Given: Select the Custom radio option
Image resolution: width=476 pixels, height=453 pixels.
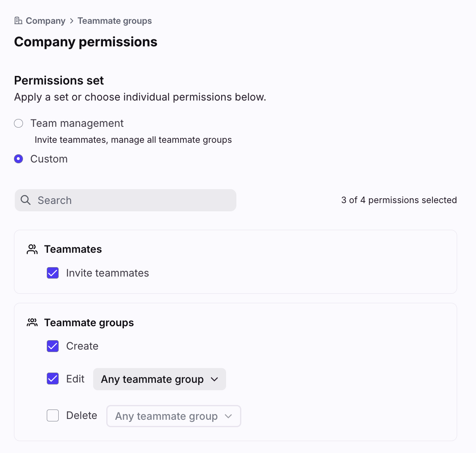Looking at the screenshot, I should click(18, 159).
